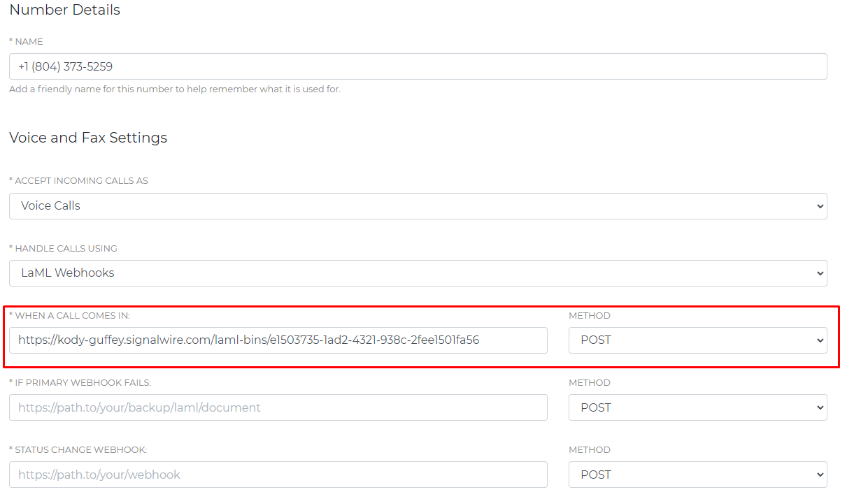Click the Number Details heading
868x499 pixels.
coord(64,10)
